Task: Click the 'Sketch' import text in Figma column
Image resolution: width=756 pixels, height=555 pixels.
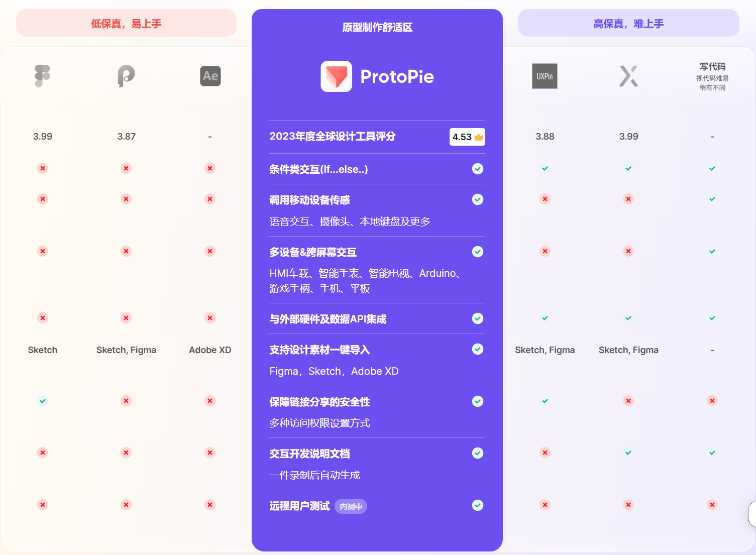Action: [43, 350]
